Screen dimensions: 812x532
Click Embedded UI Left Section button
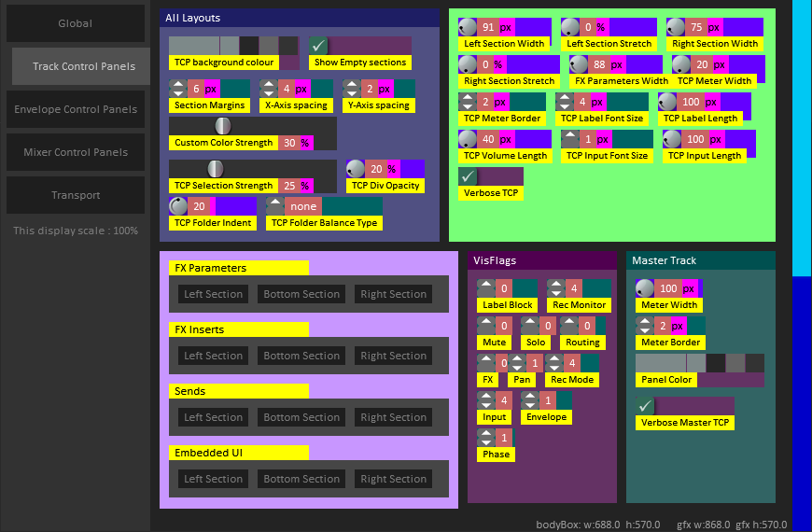coord(214,479)
